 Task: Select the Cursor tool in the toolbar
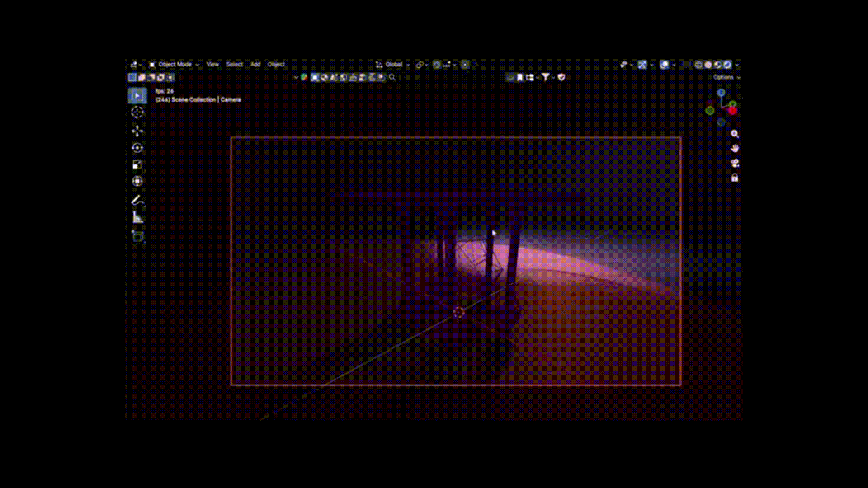tap(137, 112)
